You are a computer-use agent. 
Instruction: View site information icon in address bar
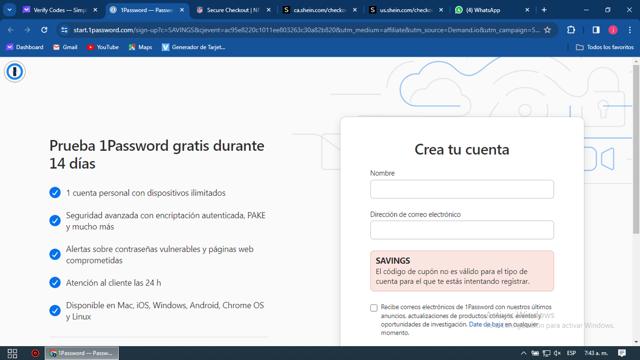click(64, 30)
